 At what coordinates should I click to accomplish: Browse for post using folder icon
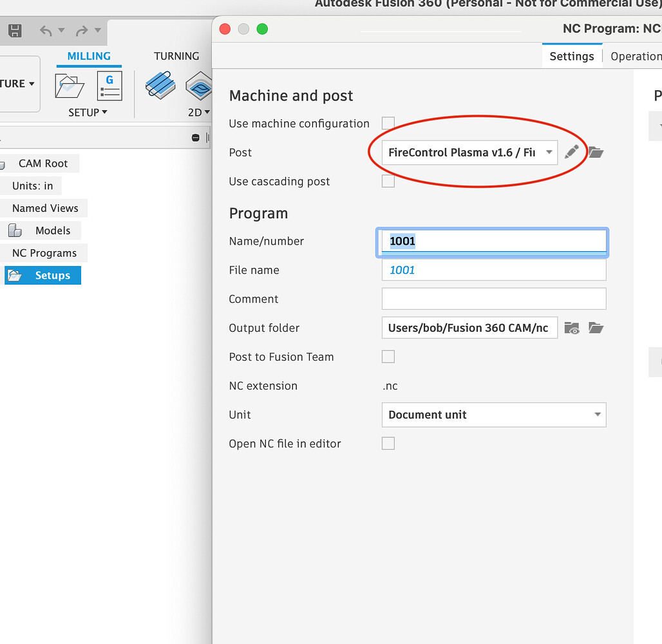(x=596, y=152)
